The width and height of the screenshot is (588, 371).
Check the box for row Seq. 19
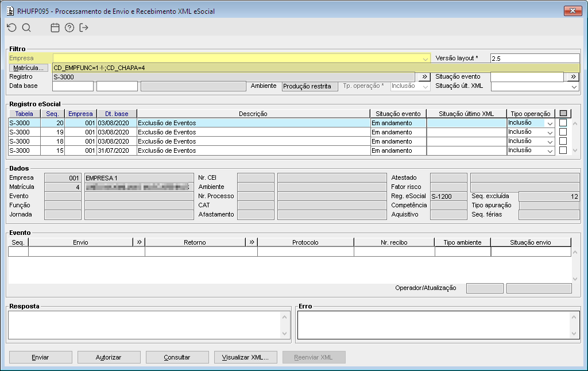[x=563, y=132]
